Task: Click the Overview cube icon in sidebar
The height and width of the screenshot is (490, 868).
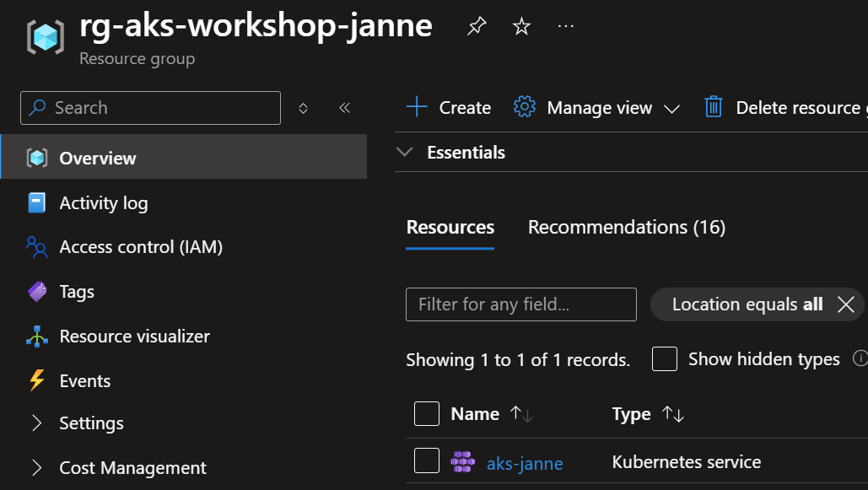Action: click(37, 158)
